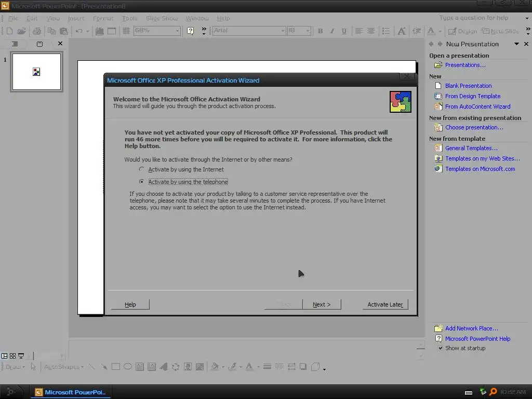
Task: Click the Slide Show view icon
Action: [x=21, y=356]
